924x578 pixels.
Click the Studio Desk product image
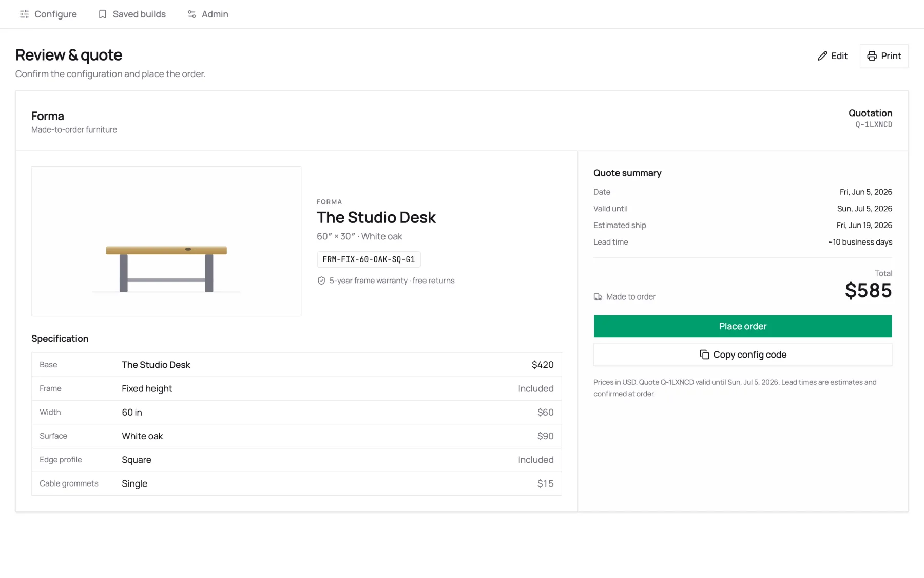pos(166,241)
